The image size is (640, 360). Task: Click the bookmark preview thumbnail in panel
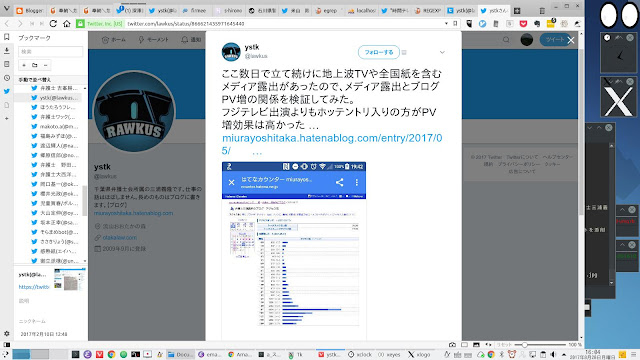(70, 280)
